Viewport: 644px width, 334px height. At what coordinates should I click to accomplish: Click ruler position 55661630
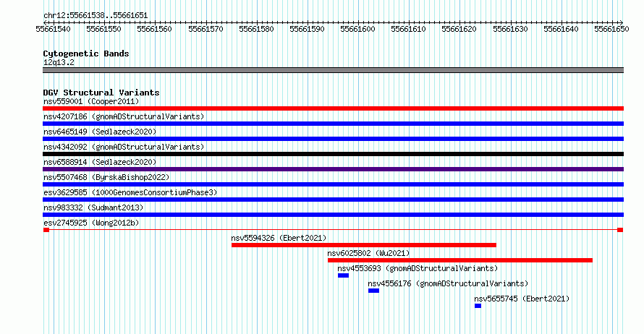coord(510,29)
